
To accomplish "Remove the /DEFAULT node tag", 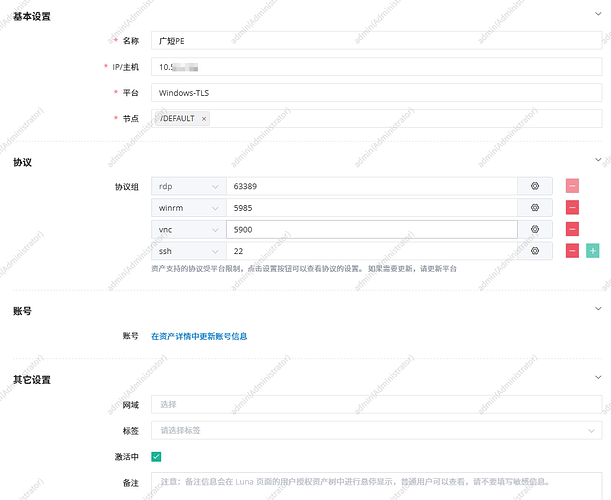I will 204,119.
